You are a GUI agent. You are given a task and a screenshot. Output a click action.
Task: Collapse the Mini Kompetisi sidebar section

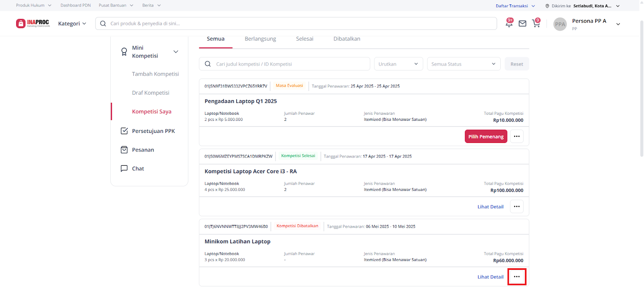(x=175, y=52)
